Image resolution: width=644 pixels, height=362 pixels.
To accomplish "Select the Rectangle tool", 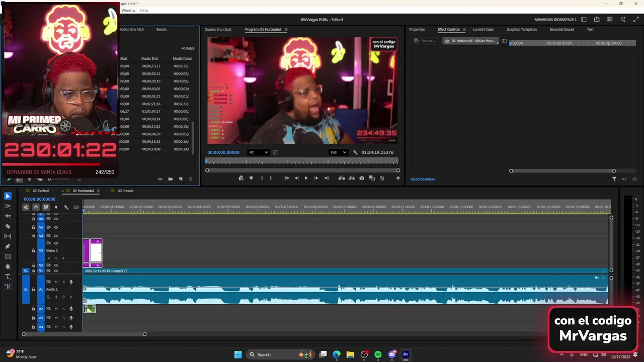I will tap(8, 256).
